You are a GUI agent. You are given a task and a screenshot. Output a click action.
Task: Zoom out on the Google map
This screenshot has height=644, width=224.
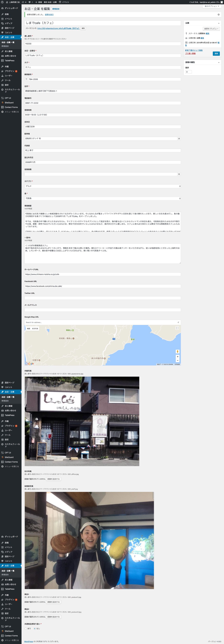pos(177,361)
